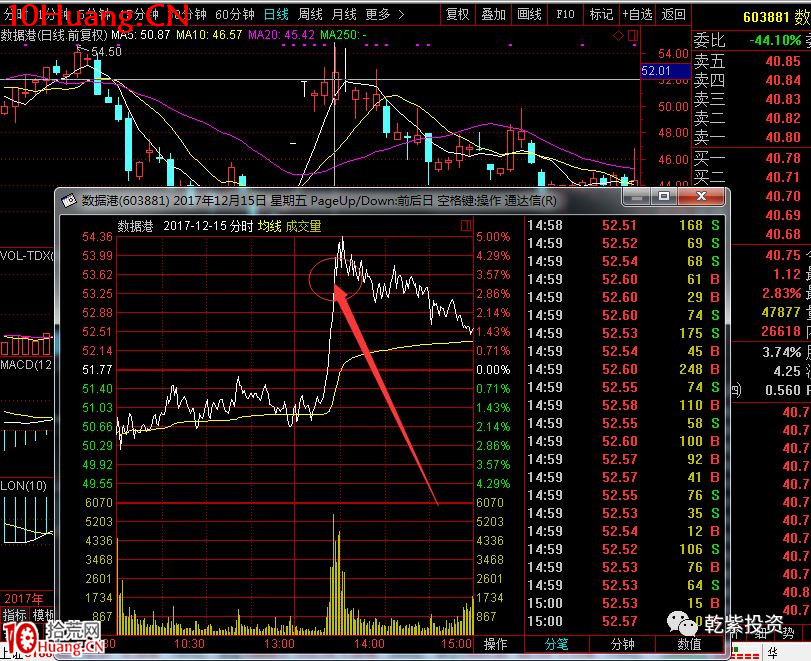Viewport: 811px width, 661px height.
Task: Click the MA5: 50.87 legend
Action: point(141,35)
